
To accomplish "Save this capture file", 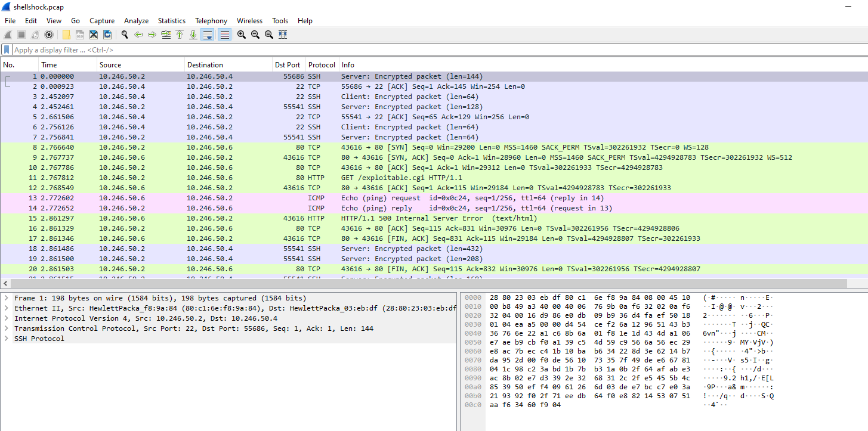I will (80, 35).
